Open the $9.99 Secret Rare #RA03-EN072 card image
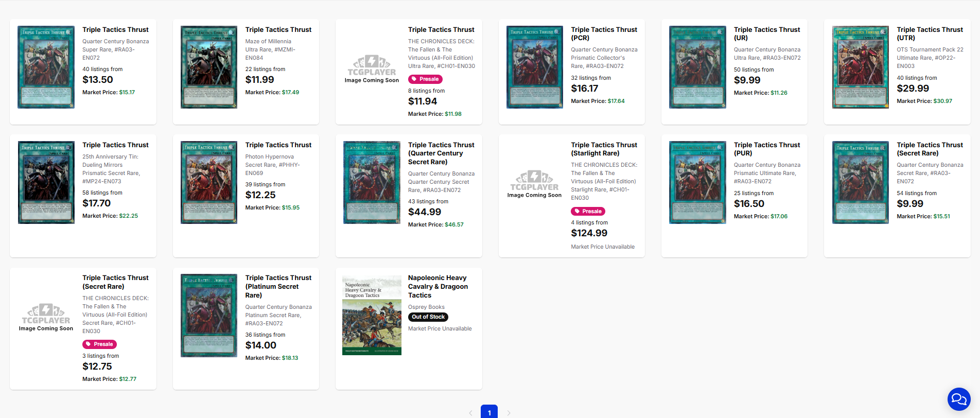 [x=861, y=182]
